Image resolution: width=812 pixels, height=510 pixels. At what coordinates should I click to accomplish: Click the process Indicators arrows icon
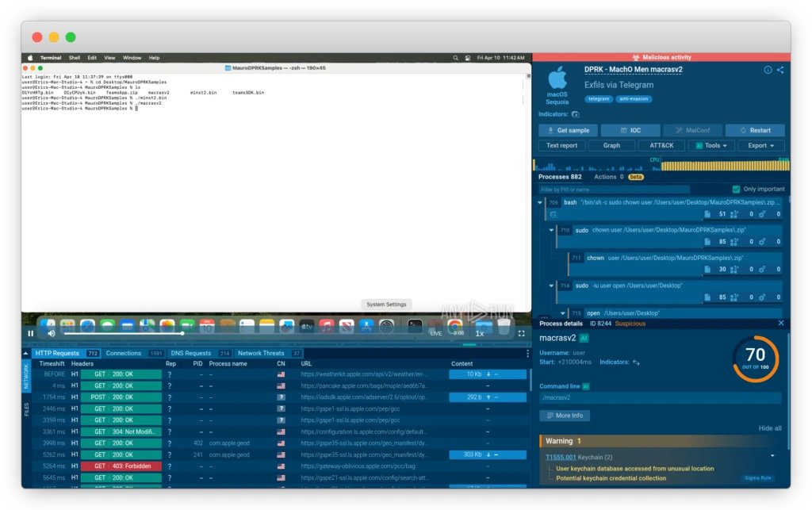coord(636,362)
